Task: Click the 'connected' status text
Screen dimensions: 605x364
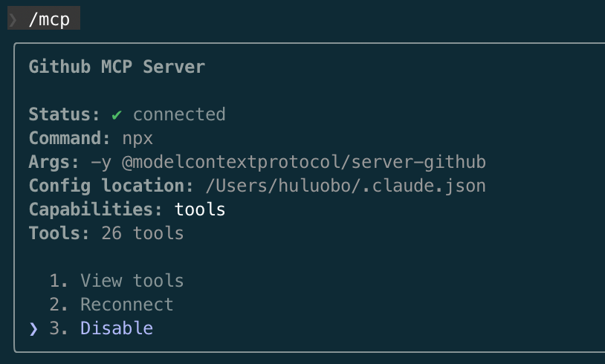Action: click(179, 115)
